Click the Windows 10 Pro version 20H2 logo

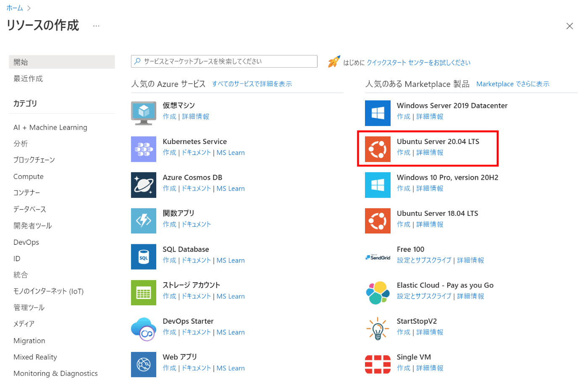(x=378, y=185)
